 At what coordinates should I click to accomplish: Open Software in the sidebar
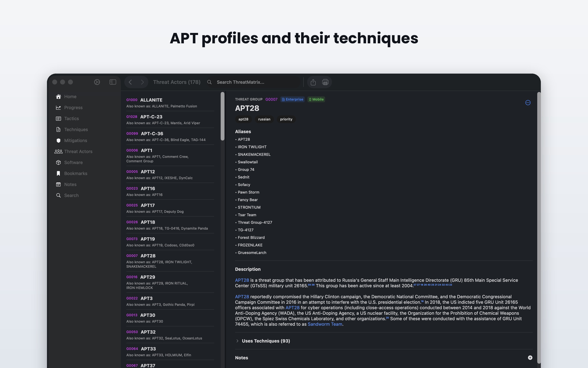(x=73, y=162)
